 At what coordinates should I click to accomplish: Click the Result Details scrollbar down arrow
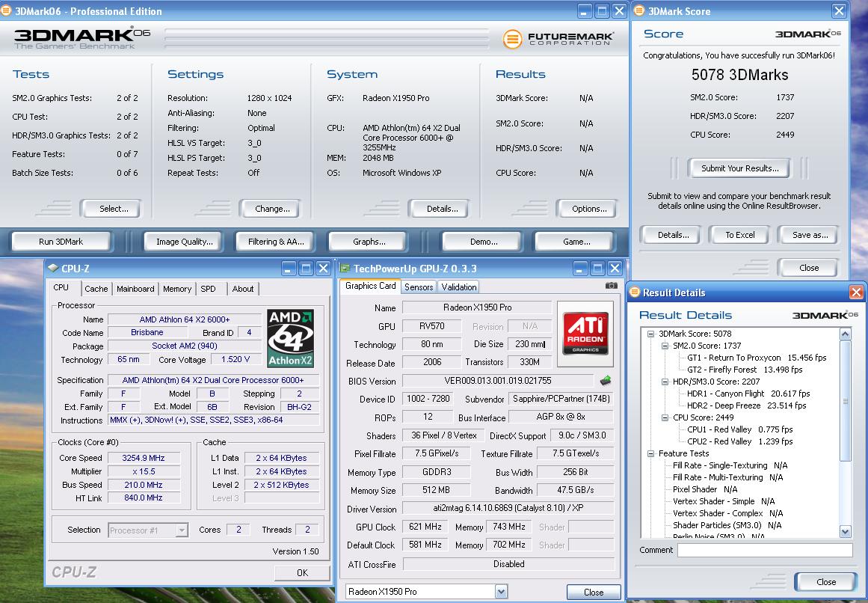[845, 532]
